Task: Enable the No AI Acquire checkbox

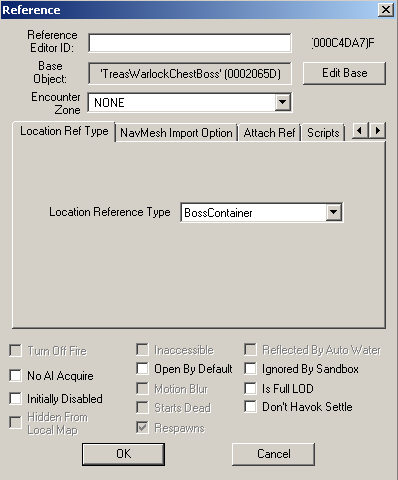Action: (15, 375)
